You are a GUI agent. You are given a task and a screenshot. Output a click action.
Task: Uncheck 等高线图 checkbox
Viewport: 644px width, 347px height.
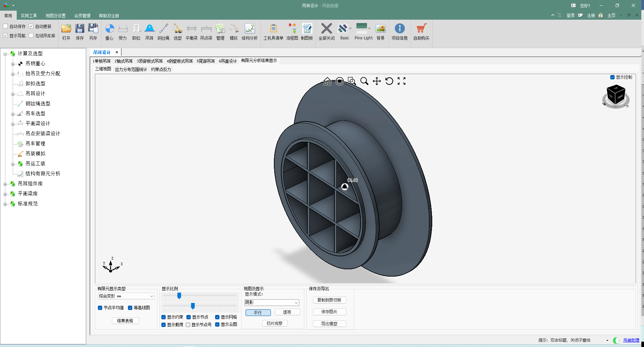click(130, 308)
